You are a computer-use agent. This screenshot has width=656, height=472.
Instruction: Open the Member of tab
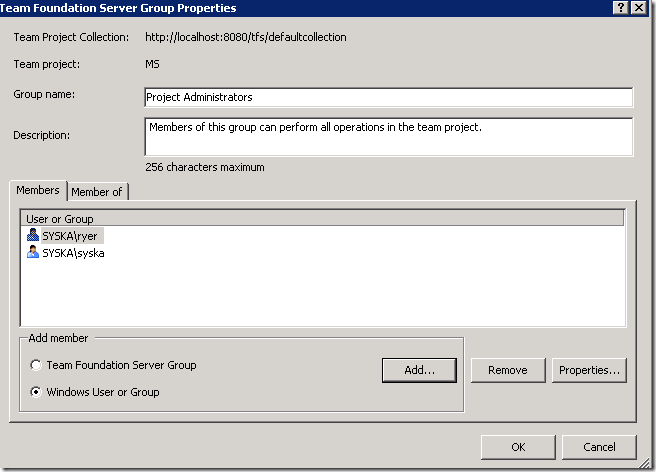(96, 192)
